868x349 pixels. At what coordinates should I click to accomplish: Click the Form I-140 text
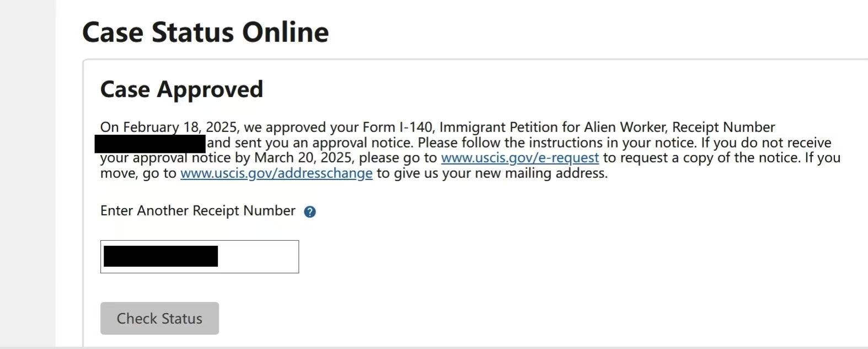click(399, 127)
